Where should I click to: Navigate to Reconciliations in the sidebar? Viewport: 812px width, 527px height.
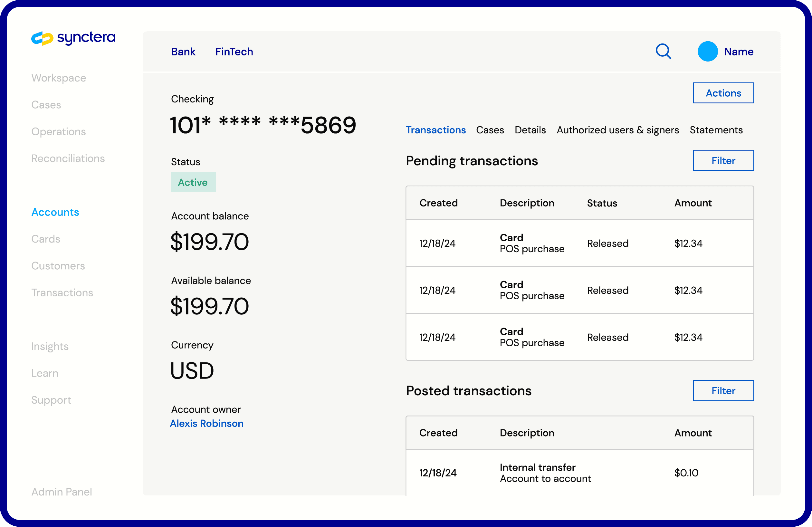pos(68,158)
